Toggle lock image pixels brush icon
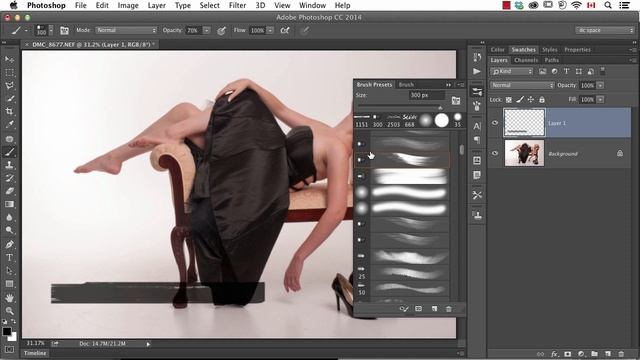The height and width of the screenshot is (360, 640). [520, 100]
